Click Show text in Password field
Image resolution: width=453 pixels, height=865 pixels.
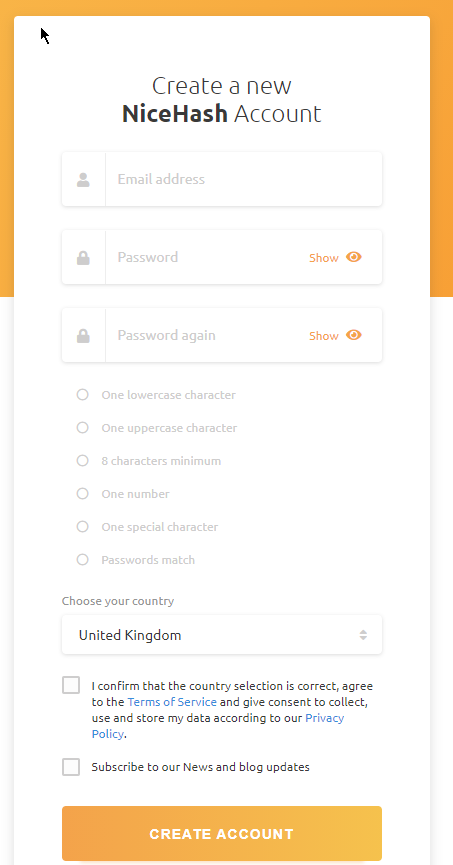coord(324,258)
